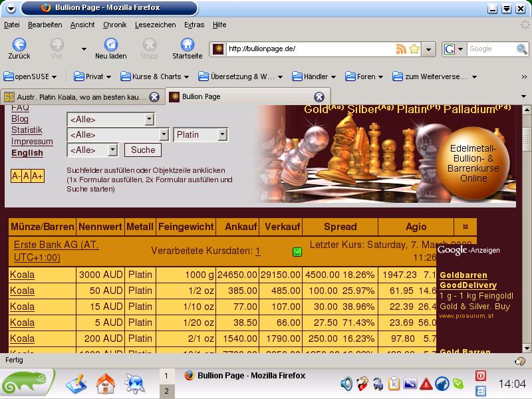Go back with the Zurück arrow
The width and height of the screenshot is (532, 399).
[19, 45]
